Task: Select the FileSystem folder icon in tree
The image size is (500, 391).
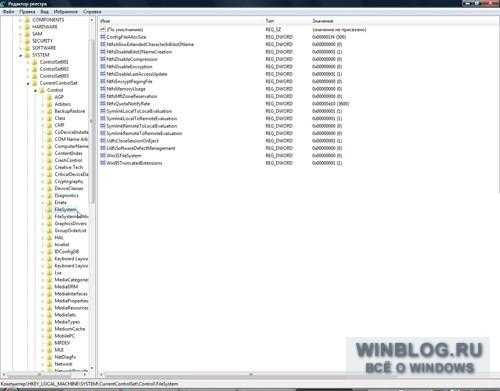Action: [50, 210]
